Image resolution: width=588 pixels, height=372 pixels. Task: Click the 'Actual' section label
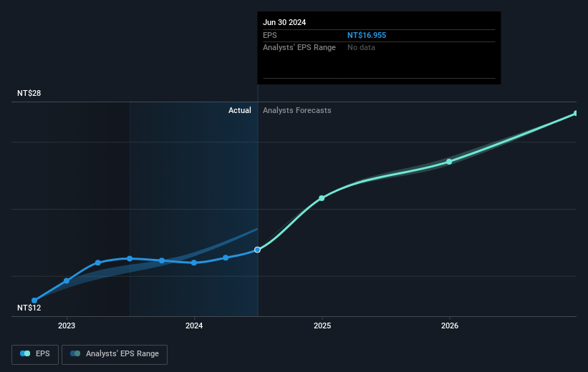click(x=240, y=110)
